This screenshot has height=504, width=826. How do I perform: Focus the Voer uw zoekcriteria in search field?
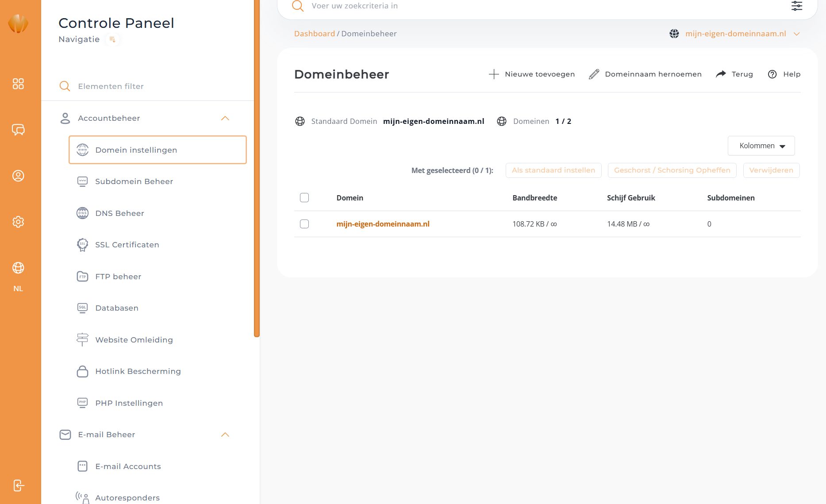[547, 6]
